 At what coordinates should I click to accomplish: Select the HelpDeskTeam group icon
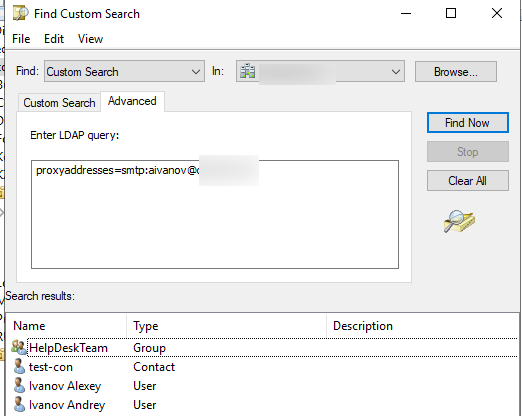pos(19,347)
